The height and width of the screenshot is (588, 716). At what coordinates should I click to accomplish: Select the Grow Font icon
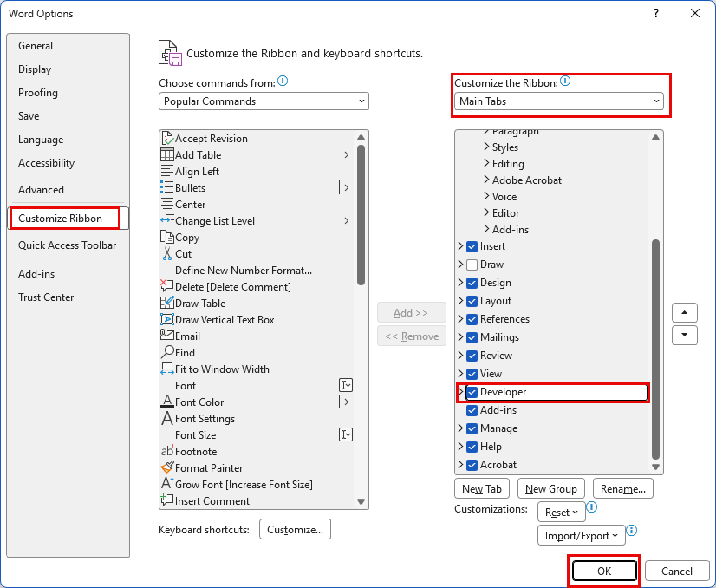tap(167, 483)
